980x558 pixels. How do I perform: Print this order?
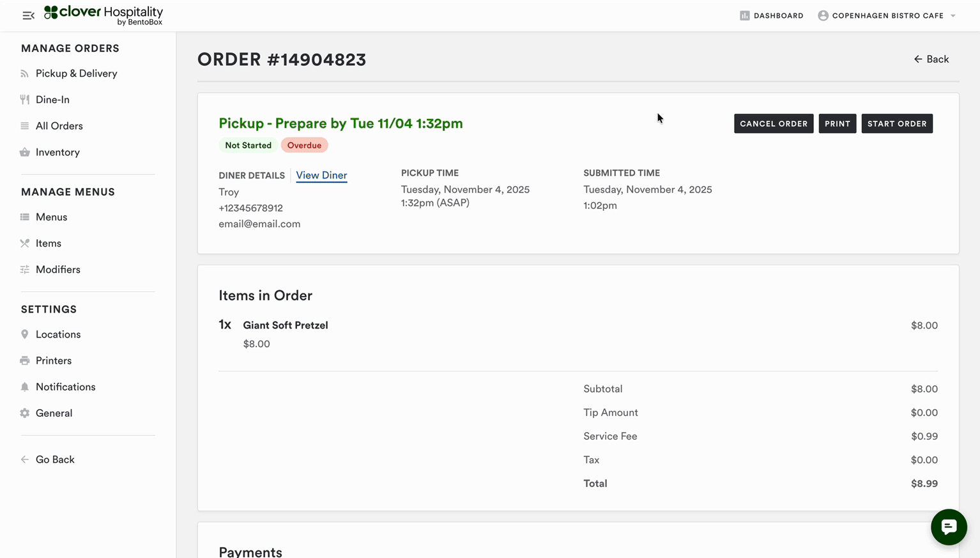[837, 123]
